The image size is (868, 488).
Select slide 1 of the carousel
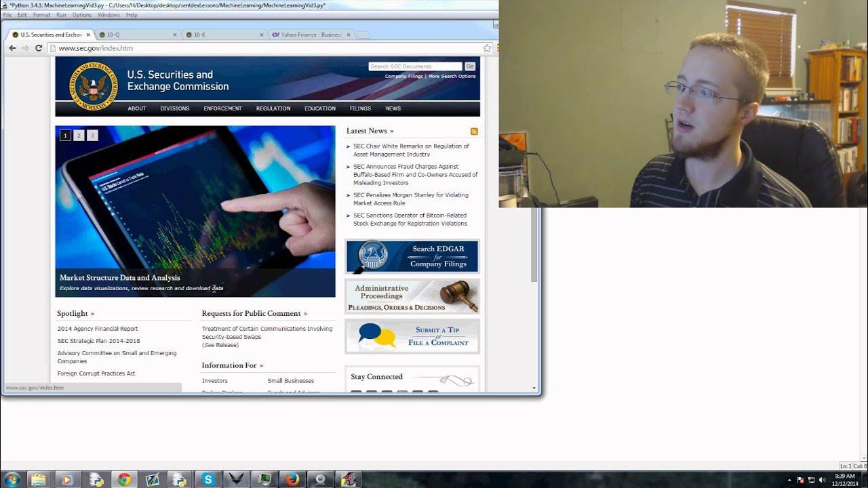(65, 136)
